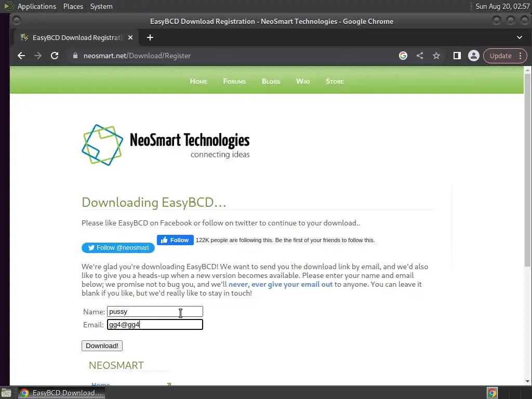The image size is (532, 399).
Task: Click the Chrome icon in the system tray
Action: (x=493, y=393)
